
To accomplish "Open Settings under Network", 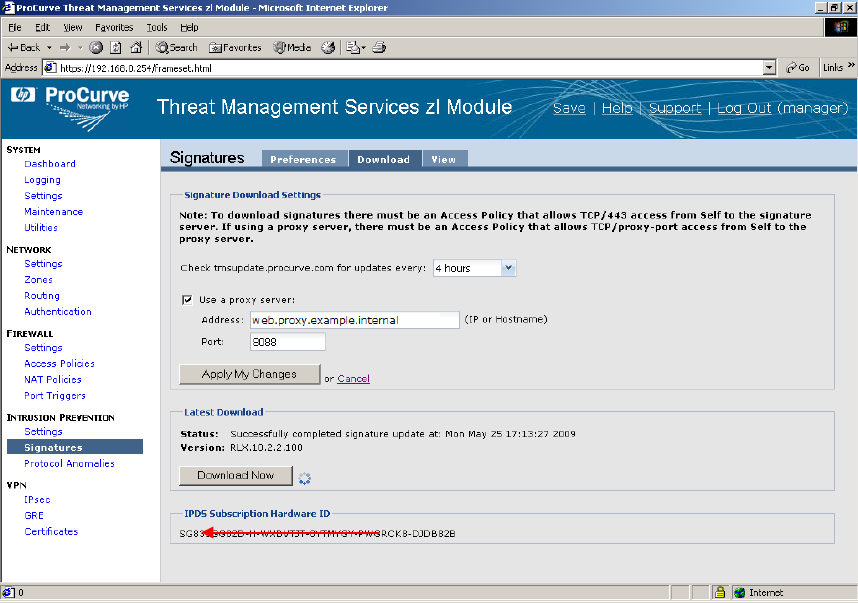I will tap(43, 264).
